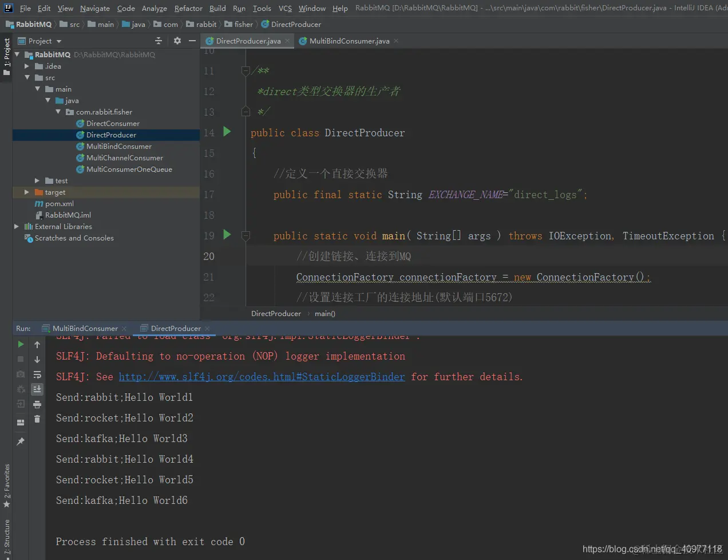The image size is (728, 560).
Task: Collapse the java folder in the tree
Action: 48,100
